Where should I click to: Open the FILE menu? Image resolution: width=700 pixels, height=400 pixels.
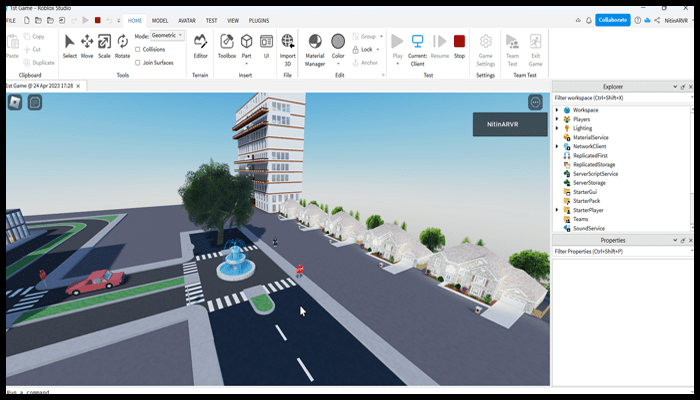(11, 21)
